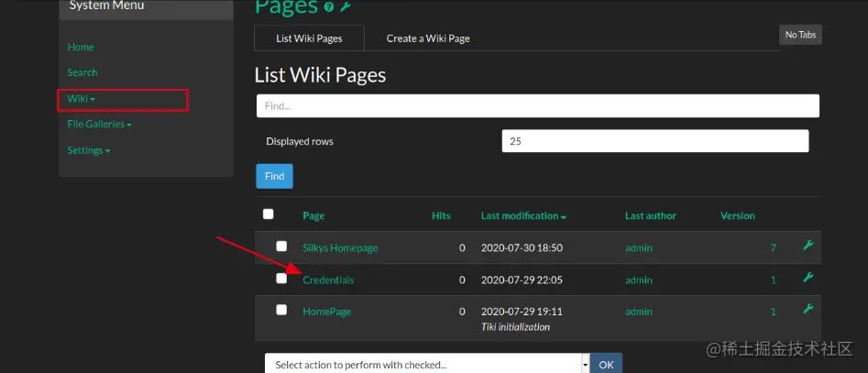Open Search link in System Menu

pyautogui.click(x=82, y=72)
